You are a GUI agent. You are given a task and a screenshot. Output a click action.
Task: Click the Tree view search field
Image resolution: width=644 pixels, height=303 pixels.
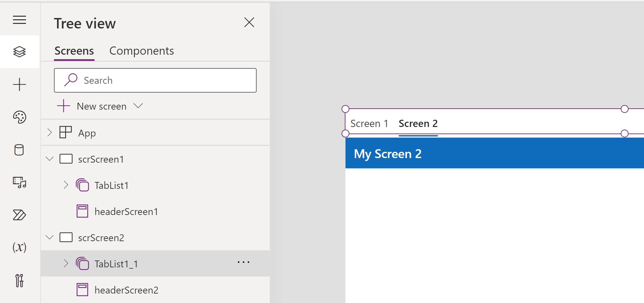tap(155, 80)
